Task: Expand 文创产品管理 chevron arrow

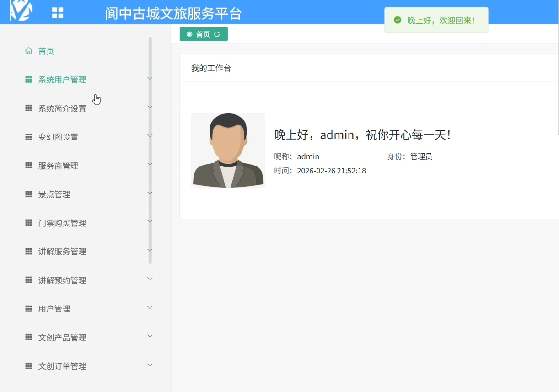Action: pos(150,336)
